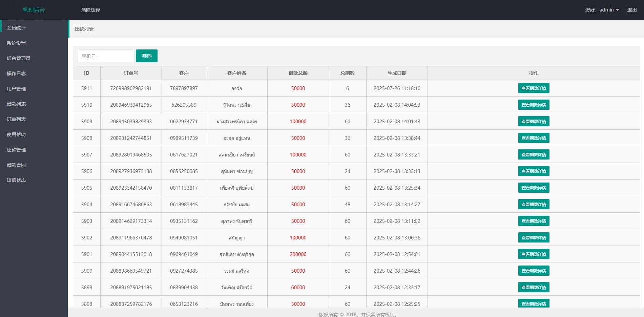Navigate to 用户管理 in sidebar
Image resolution: width=644 pixels, height=317 pixels.
tap(16, 89)
